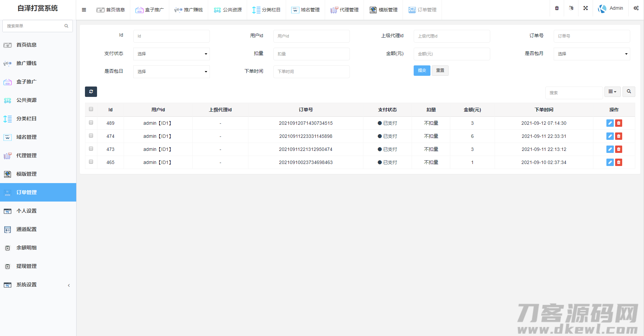Click edit icon for order 489
Viewport: 644px width, 336px height.
610,123
